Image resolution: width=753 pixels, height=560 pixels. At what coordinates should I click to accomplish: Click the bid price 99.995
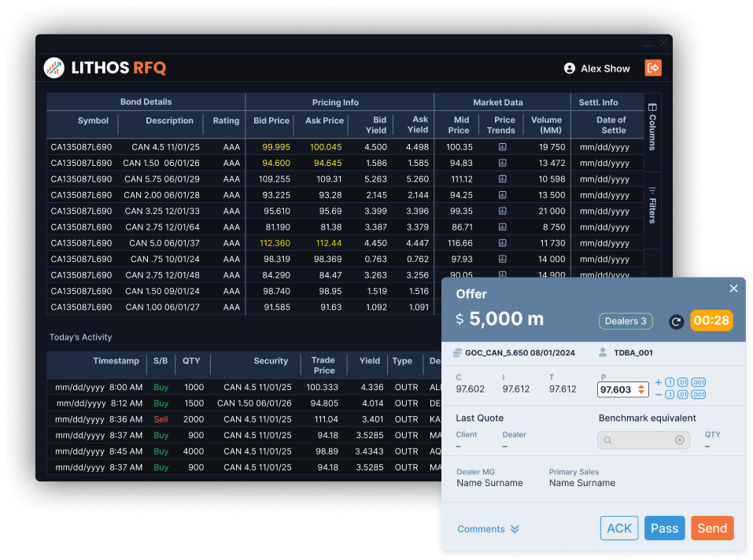coord(276,147)
